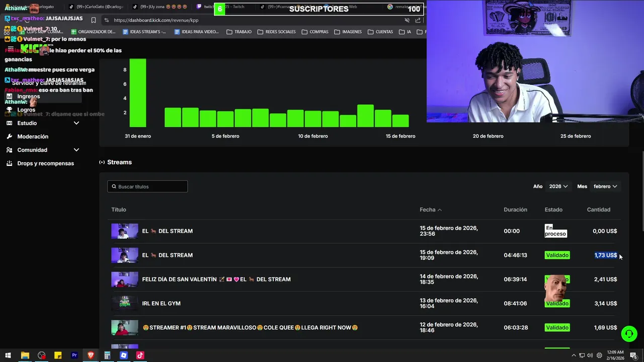The height and width of the screenshot is (362, 644).
Task: Open the TikTok app taskbar icon
Action: pyautogui.click(x=140, y=355)
